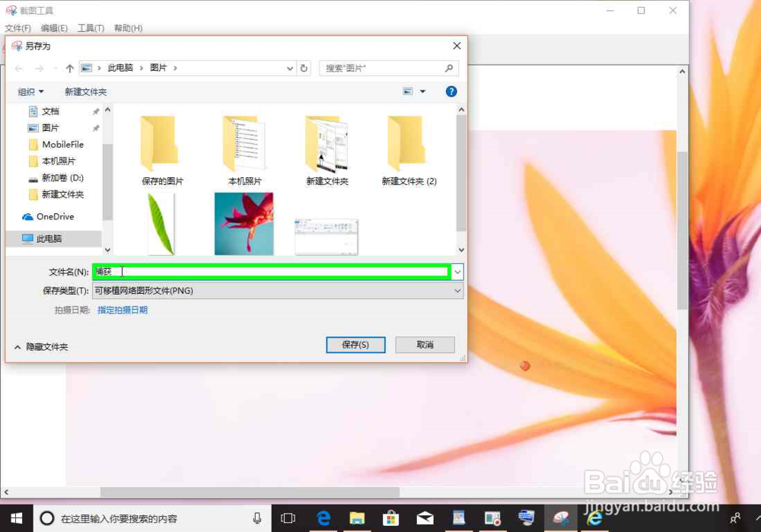
Task: Open the save type PNG dropdown
Action: pyautogui.click(x=457, y=290)
